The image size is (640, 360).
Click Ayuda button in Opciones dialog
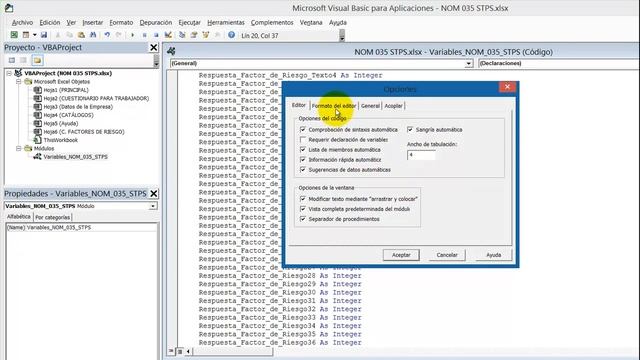(493, 255)
